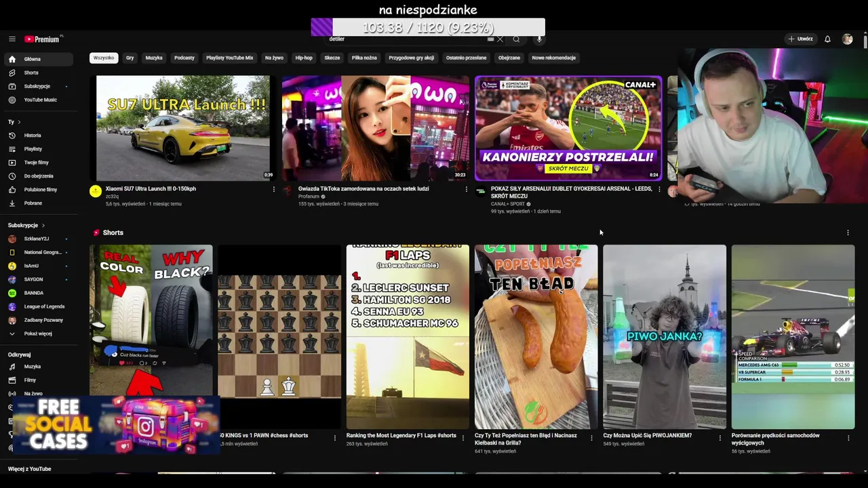Open options menu for Gwiazda TikToka video
Screen dimensions: 868x488
click(466, 189)
